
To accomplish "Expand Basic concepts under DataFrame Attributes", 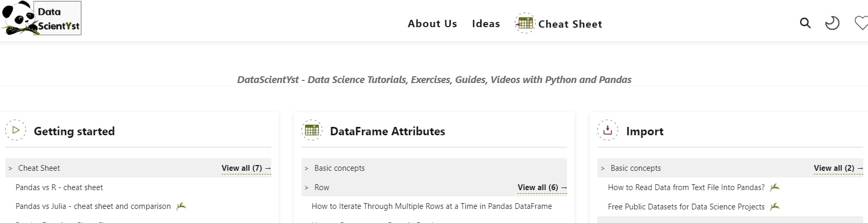I will 339,168.
